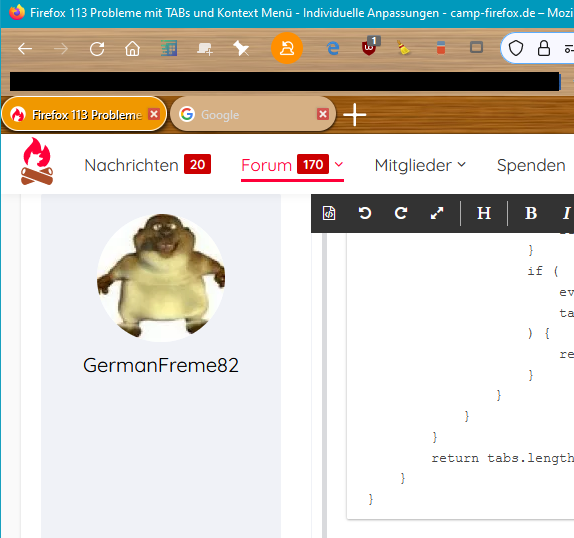The height and width of the screenshot is (538, 574).
Task: Click the pin toolbar icon
Action: pyautogui.click(x=241, y=48)
